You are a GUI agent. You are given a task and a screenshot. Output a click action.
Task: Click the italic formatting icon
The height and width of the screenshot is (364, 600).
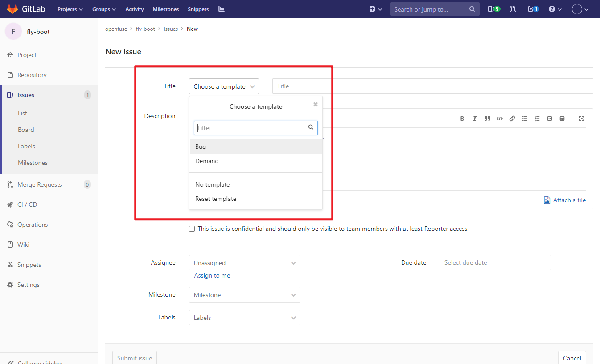click(475, 119)
